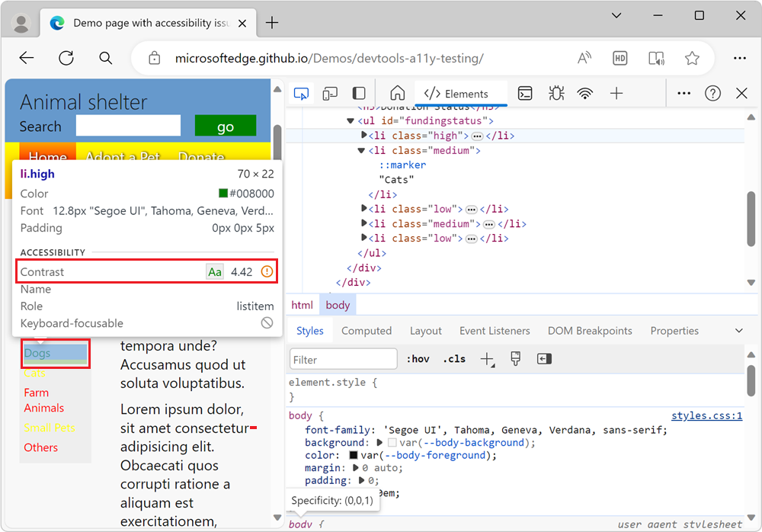Collapse the ul id="fundingstatus" node

pyautogui.click(x=349, y=120)
